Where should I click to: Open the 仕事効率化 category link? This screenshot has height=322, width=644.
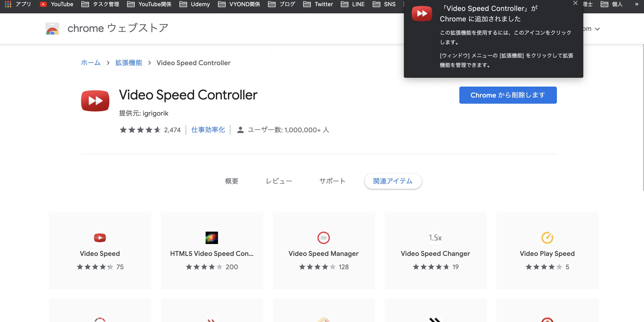click(208, 130)
